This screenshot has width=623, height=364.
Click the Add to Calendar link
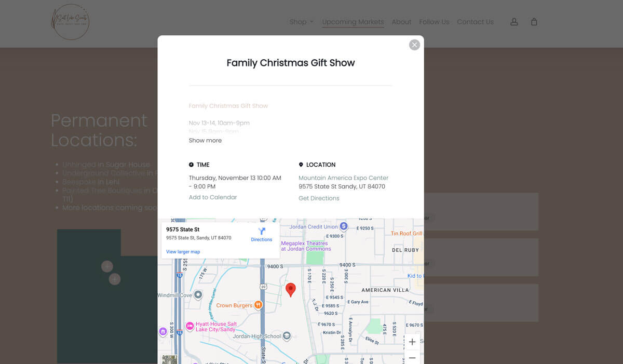pyautogui.click(x=213, y=197)
